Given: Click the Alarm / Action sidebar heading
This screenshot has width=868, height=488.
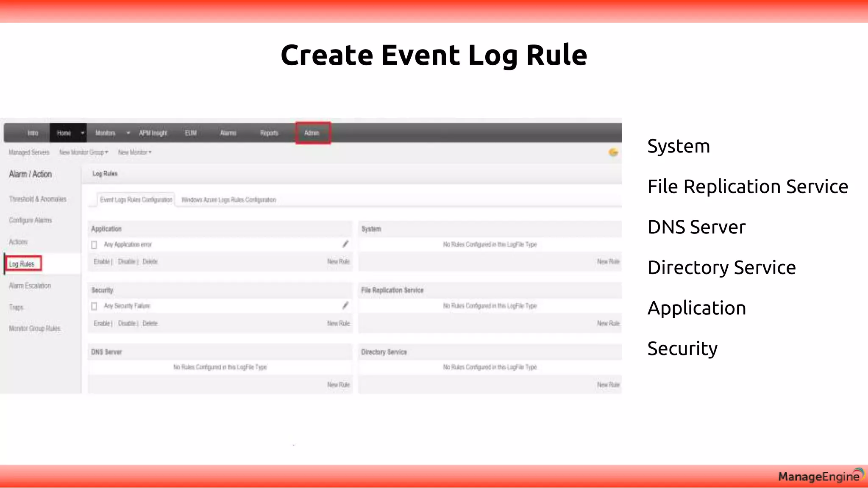Looking at the screenshot, I should (x=30, y=174).
